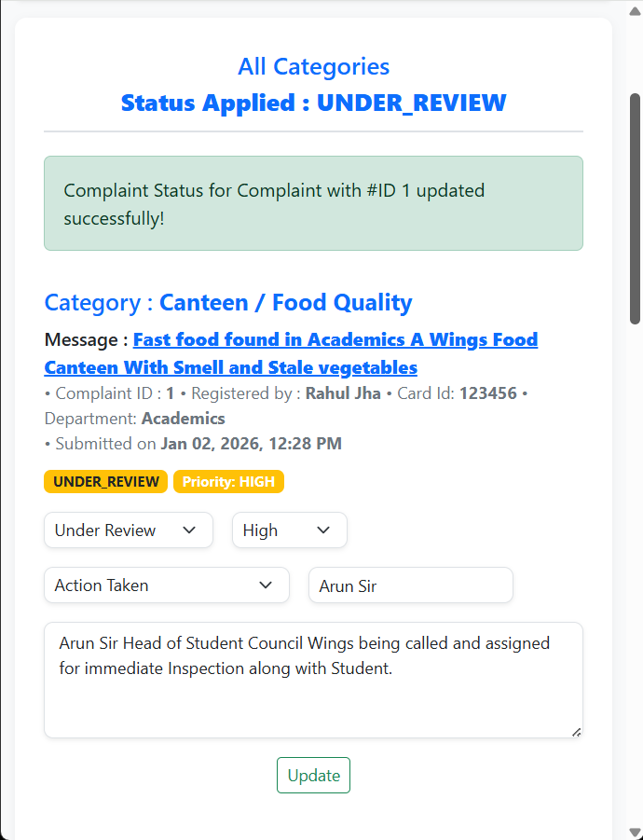Focus the remarks textarea about inspection
Viewport: 643px width, 840px height.
pyautogui.click(x=313, y=680)
